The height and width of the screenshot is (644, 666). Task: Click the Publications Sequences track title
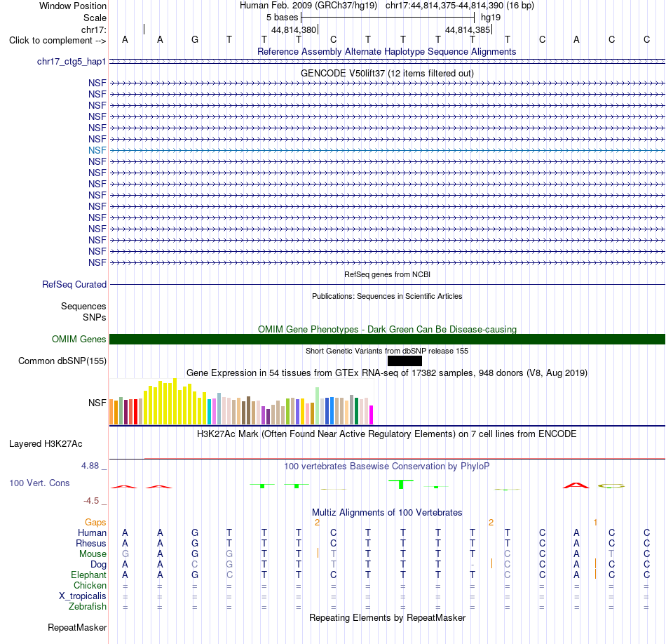coord(387,296)
